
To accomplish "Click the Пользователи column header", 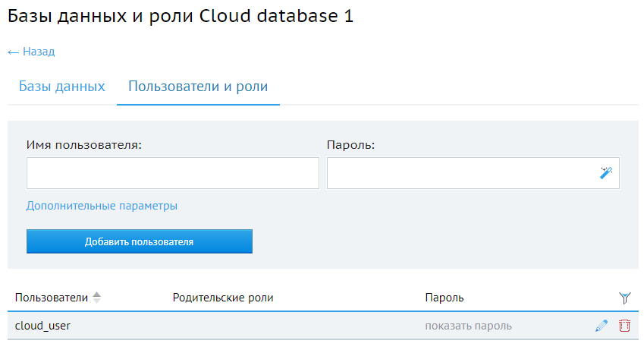I will click(51, 298).
